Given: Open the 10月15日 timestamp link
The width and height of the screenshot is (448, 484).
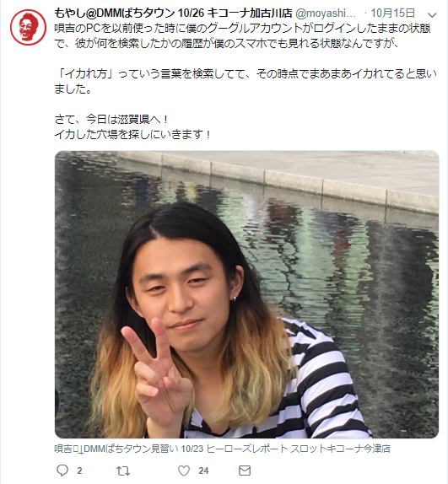Looking at the screenshot, I should [392, 13].
